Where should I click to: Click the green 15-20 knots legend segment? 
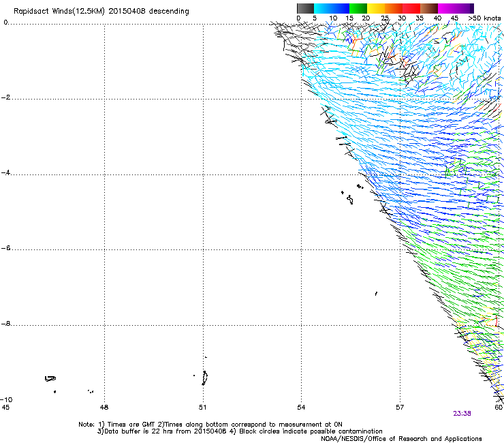(358, 8)
